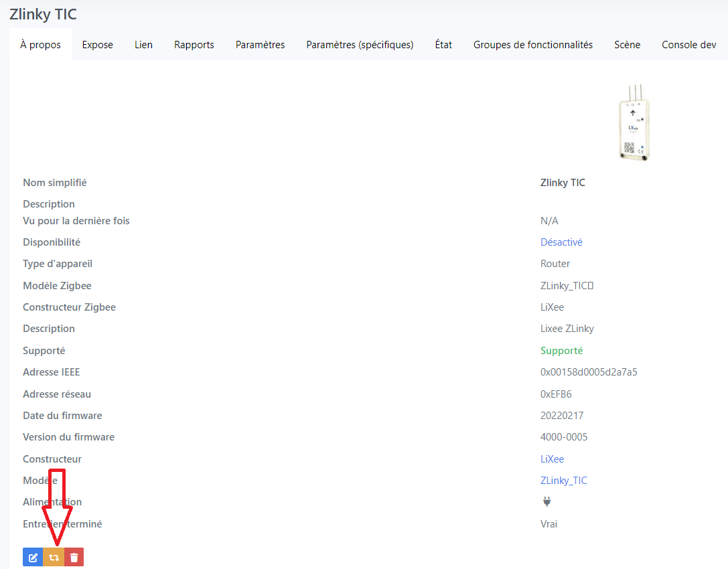This screenshot has height=569, width=728.
Task: Click the bold Zlinky TIC simplified name value
Action: pos(563,183)
